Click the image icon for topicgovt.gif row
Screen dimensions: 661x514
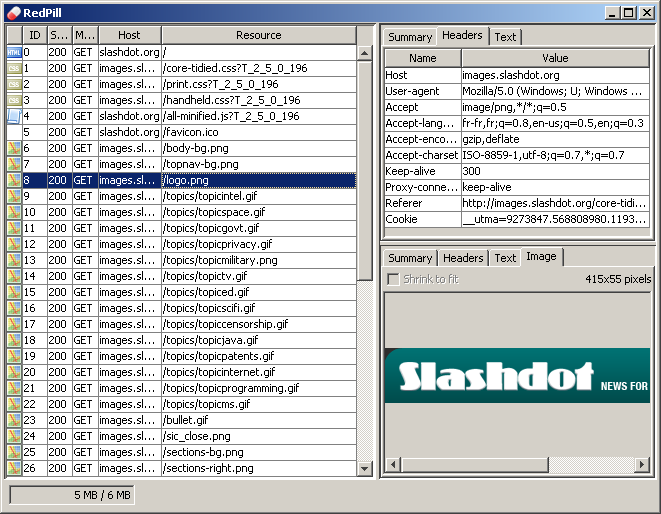(14, 229)
